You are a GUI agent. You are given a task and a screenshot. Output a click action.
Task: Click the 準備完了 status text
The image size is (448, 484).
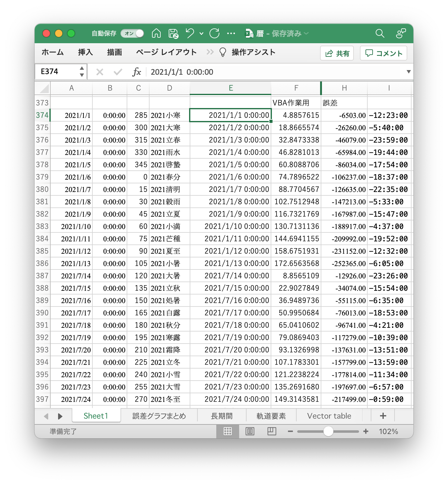click(63, 431)
